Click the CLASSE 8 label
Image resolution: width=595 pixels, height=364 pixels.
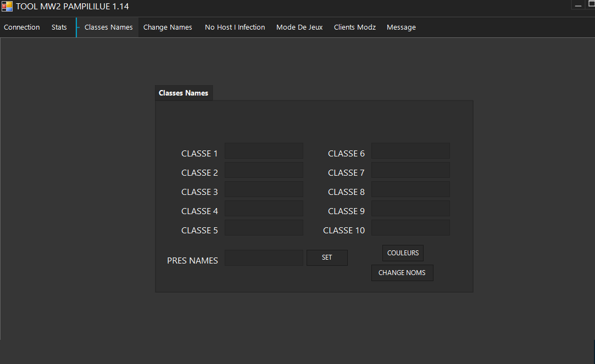347,192
